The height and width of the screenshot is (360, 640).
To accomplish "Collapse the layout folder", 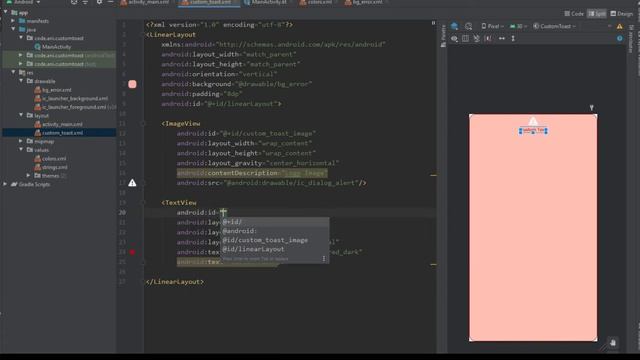I will (x=21, y=115).
